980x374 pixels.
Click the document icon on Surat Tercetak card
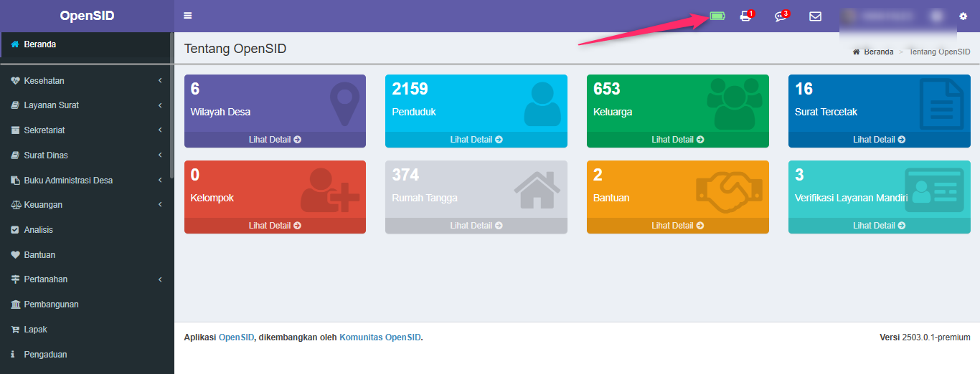[942, 105]
